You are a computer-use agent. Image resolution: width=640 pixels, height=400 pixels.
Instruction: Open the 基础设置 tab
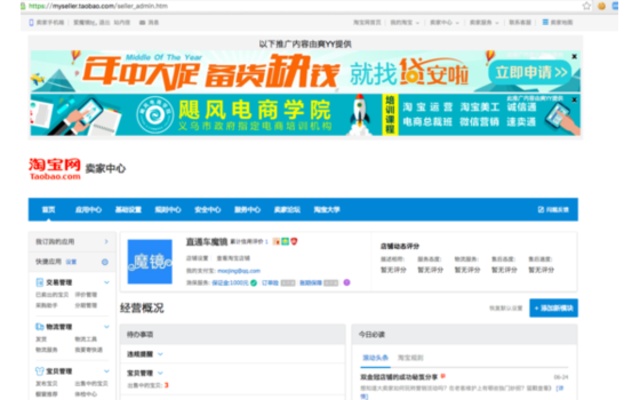point(128,209)
